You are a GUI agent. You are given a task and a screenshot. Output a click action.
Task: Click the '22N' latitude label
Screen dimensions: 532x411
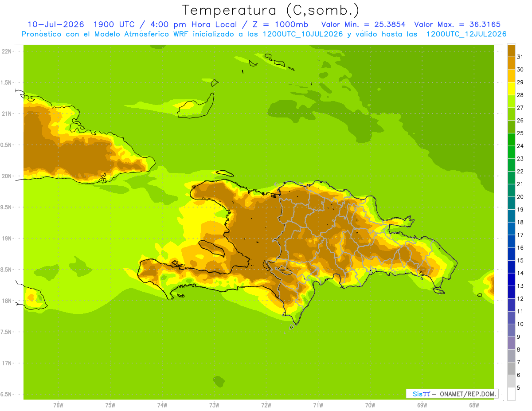pyautogui.click(x=6, y=51)
